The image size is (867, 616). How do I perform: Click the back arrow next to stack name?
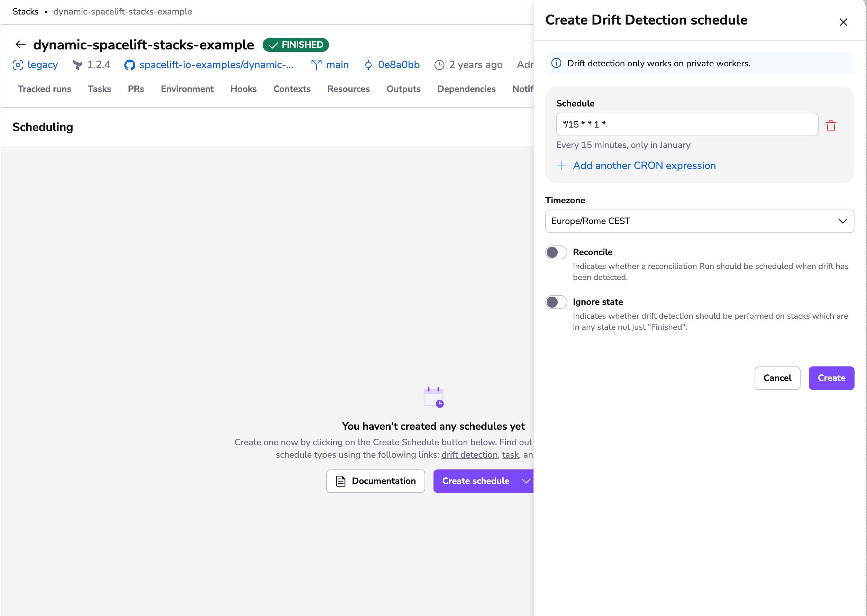tap(20, 44)
